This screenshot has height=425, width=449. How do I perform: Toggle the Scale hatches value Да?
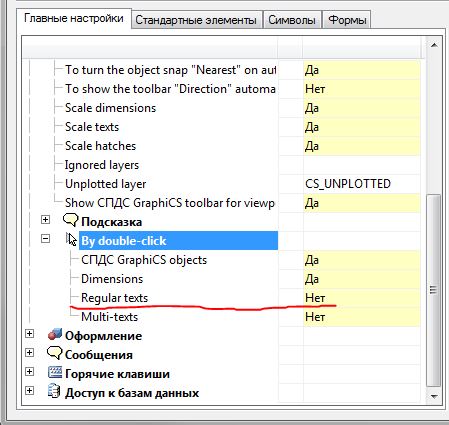pyautogui.click(x=361, y=146)
